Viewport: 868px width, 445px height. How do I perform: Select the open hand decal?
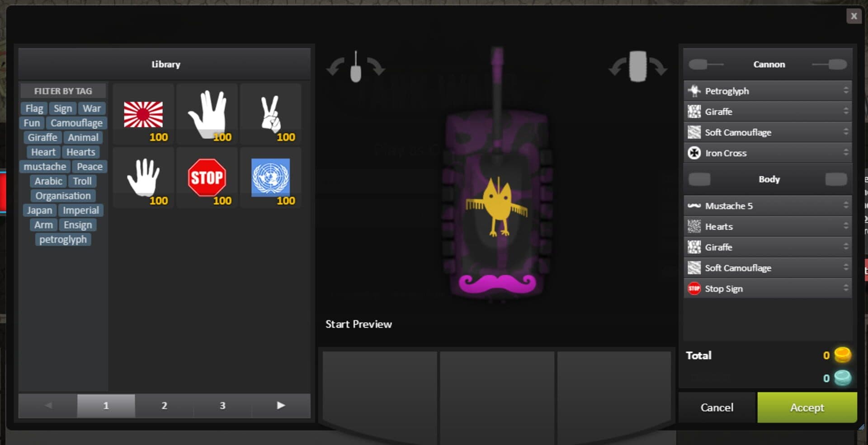coord(143,177)
